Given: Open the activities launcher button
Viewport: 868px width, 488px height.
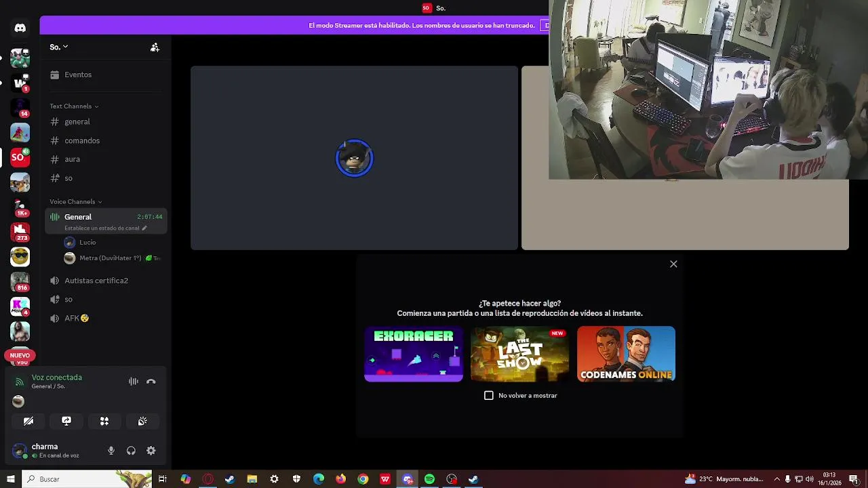Looking at the screenshot, I should click(104, 421).
